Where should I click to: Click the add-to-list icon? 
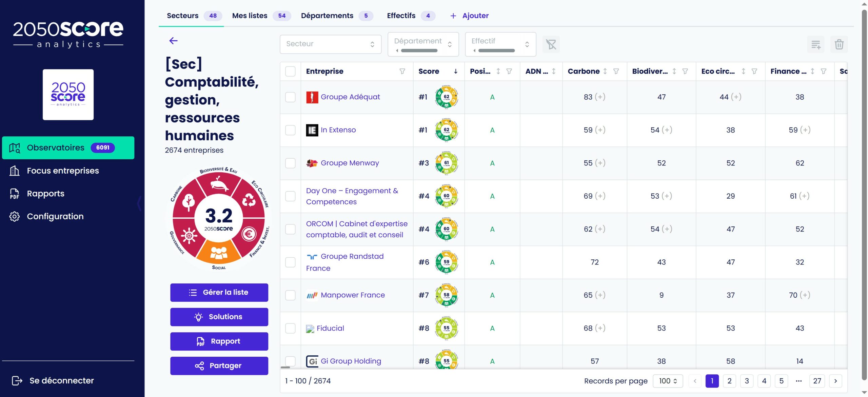[x=815, y=44]
